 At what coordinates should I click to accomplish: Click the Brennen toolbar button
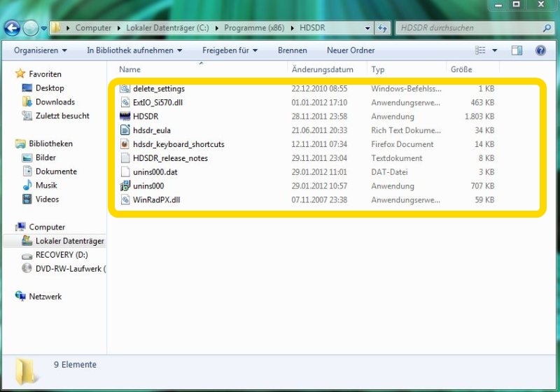[292, 50]
